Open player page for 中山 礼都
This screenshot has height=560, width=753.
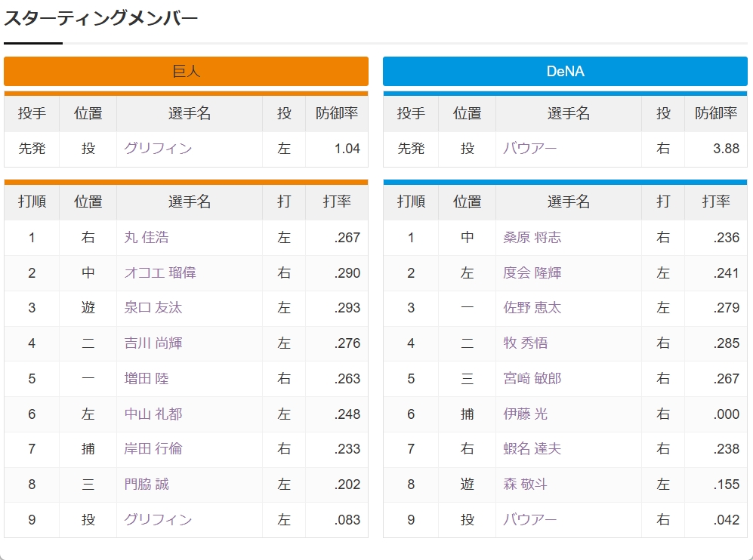pyautogui.click(x=153, y=414)
